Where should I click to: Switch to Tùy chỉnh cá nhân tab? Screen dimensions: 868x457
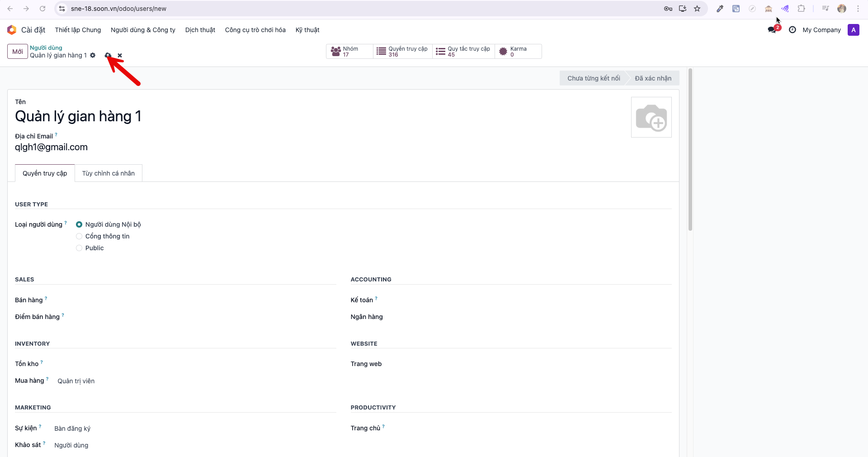[x=108, y=173]
